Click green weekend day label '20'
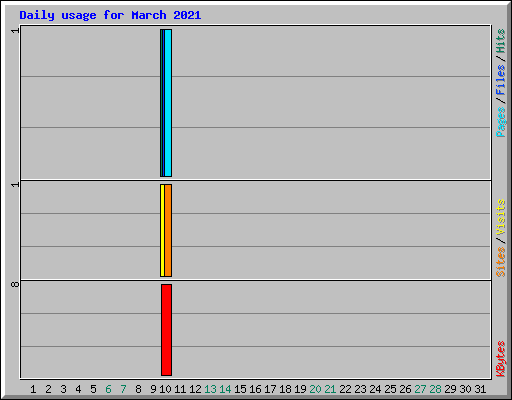 click(x=315, y=389)
